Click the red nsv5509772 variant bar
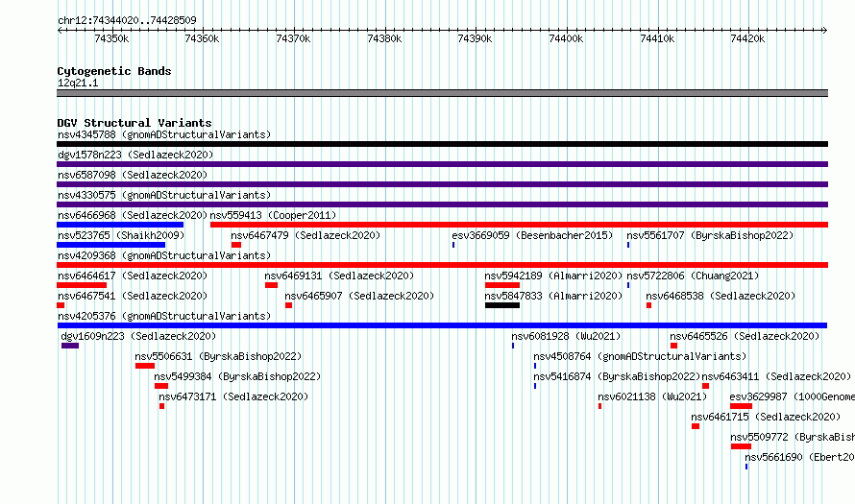The height and width of the screenshot is (504, 855). [x=741, y=446]
